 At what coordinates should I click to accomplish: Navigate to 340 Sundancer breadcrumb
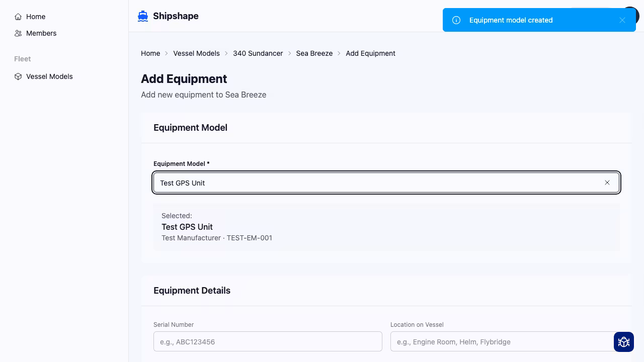pos(258,53)
